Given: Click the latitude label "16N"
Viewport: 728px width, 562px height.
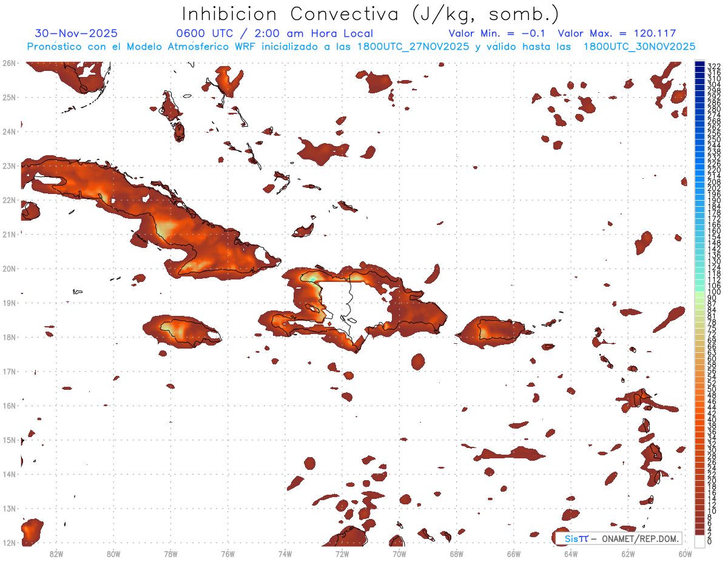Looking at the screenshot, I should (x=8, y=406).
